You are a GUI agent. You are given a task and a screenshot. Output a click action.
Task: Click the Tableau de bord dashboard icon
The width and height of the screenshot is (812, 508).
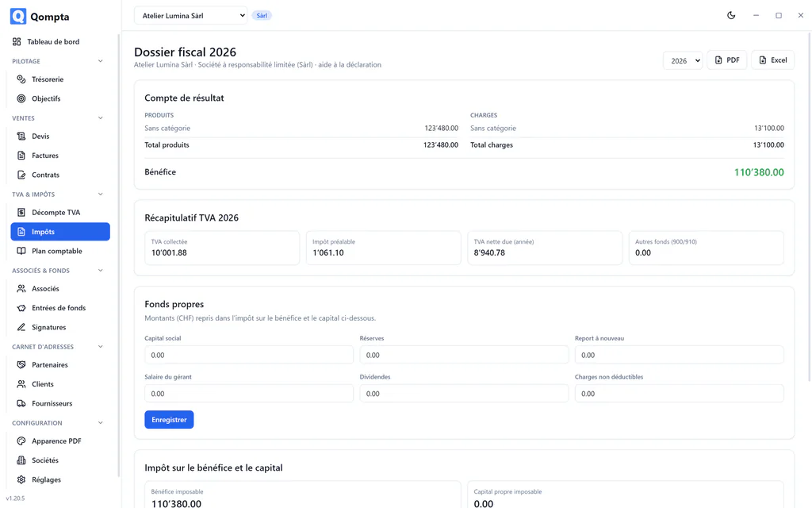(17, 41)
